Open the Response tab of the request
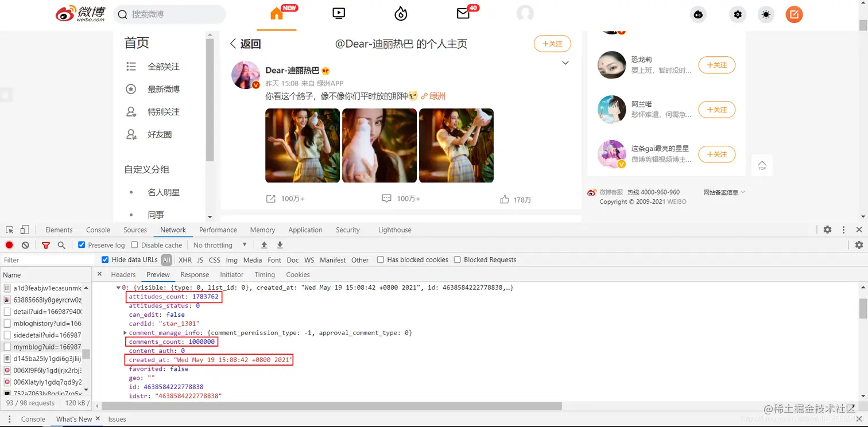The width and height of the screenshot is (868, 427). tap(195, 275)
